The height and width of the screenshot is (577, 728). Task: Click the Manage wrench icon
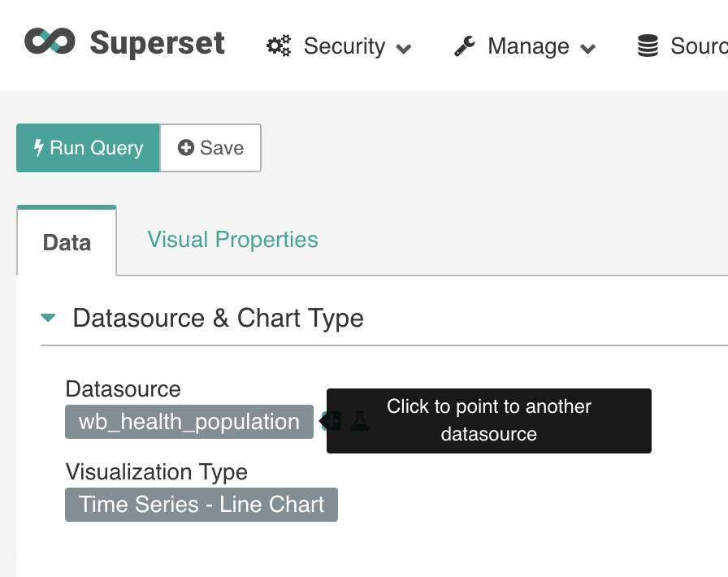(x=465, y=46)
